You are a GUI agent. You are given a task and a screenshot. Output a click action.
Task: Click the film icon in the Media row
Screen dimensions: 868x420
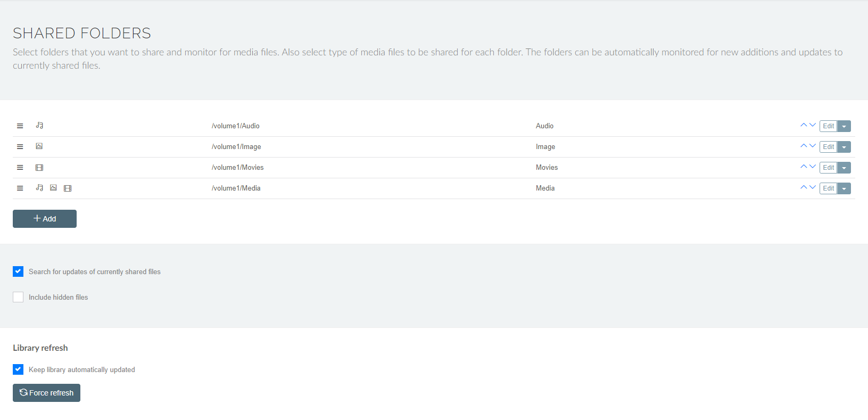point(68,188)
